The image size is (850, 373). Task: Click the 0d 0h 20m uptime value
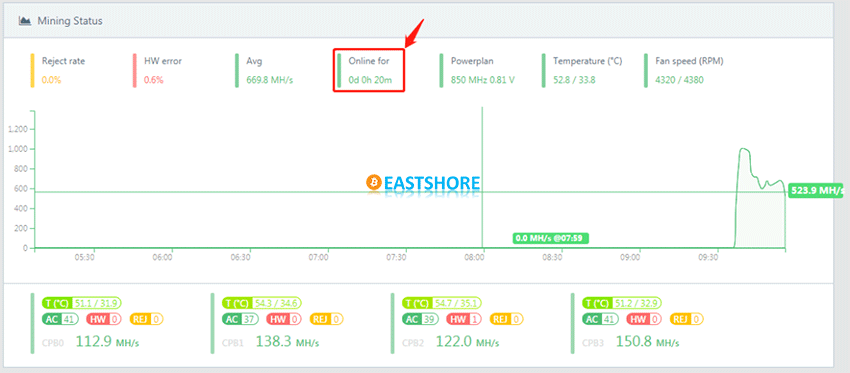pos(370,80)
